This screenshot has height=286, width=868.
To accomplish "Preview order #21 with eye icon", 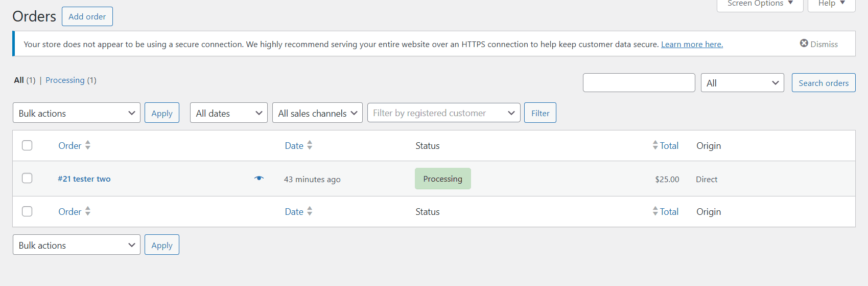I will point(259,179).
